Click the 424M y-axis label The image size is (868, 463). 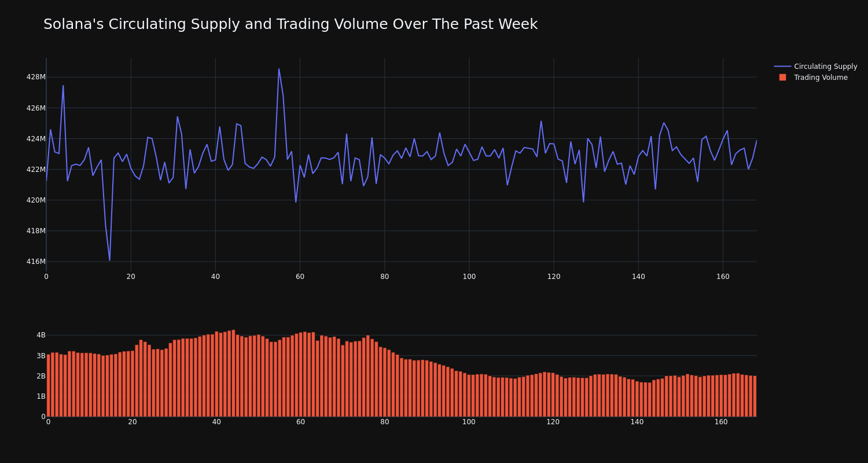click(36, 138)
